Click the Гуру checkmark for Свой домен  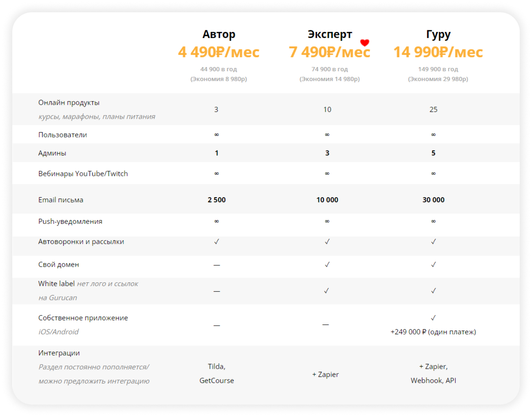click(433, 264)
